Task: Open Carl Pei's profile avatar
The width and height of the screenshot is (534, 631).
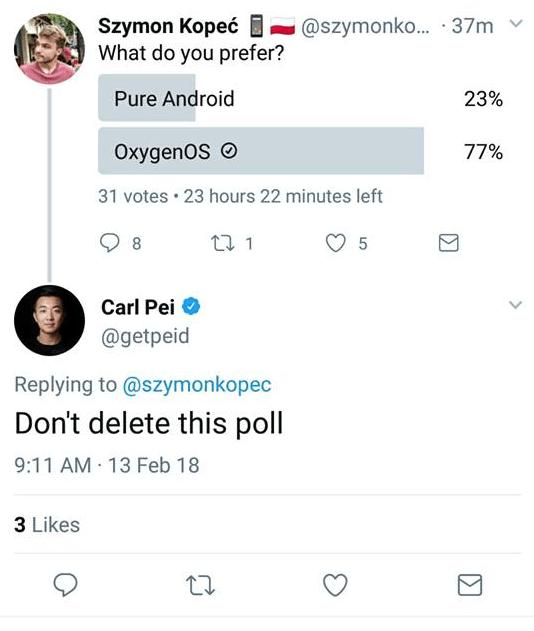Action: click(x=49, y=320)
